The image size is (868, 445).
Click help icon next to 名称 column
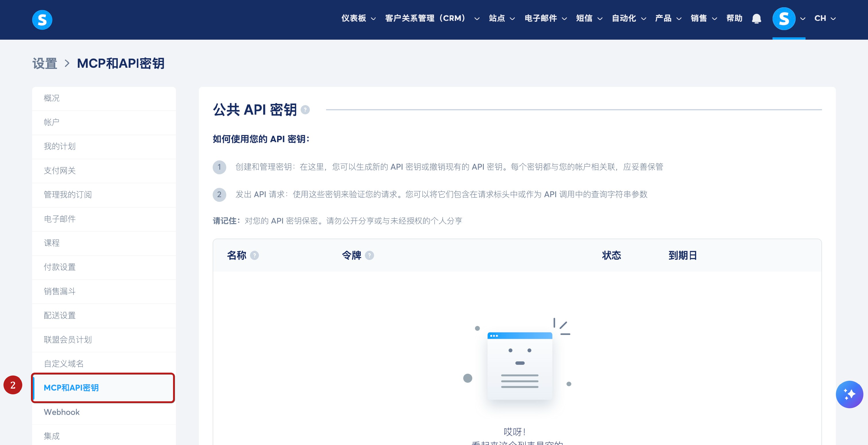pos(255,256)
